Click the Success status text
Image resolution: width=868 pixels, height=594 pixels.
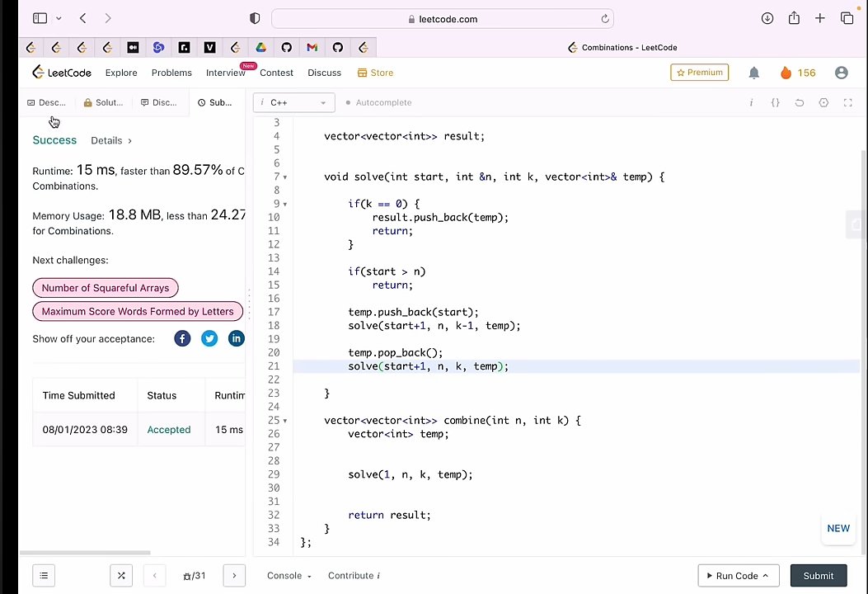click(54, 140)
